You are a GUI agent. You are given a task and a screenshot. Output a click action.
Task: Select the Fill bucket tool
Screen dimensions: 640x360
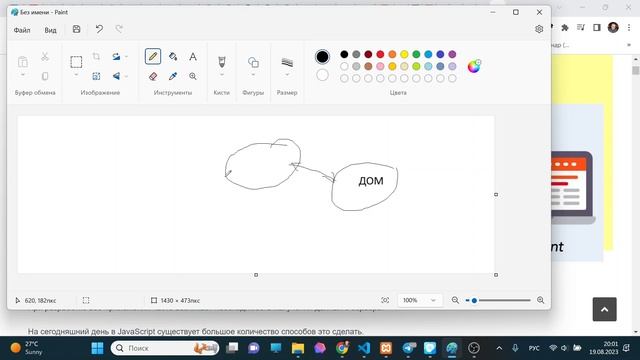pyautogui.click(x=173, y=56)
